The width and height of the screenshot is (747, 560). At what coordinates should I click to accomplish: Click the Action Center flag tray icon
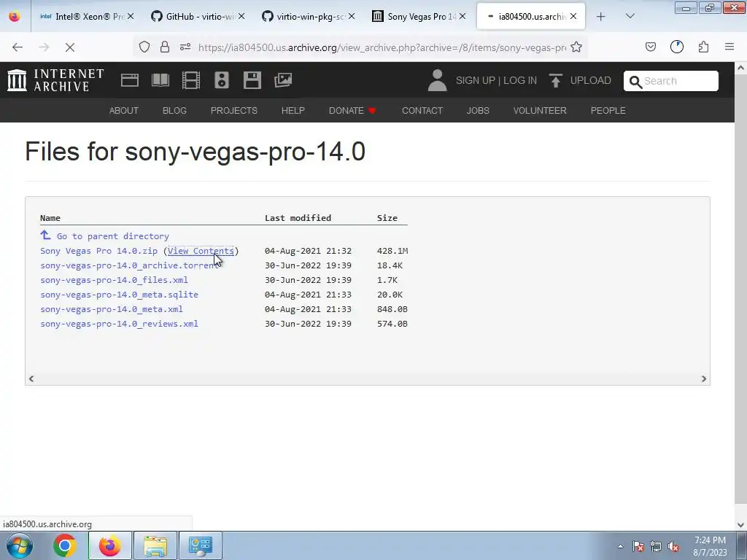(x=638, y=547)
